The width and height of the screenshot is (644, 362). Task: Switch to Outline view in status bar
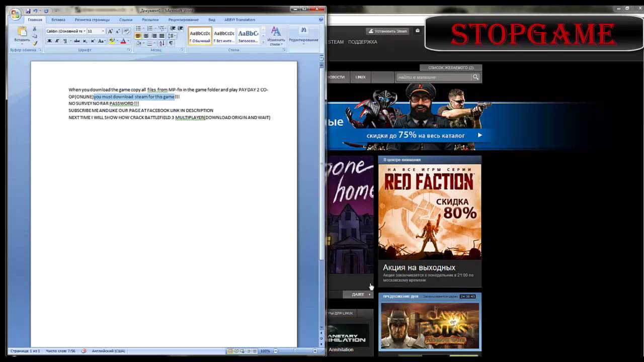(248, 351)
